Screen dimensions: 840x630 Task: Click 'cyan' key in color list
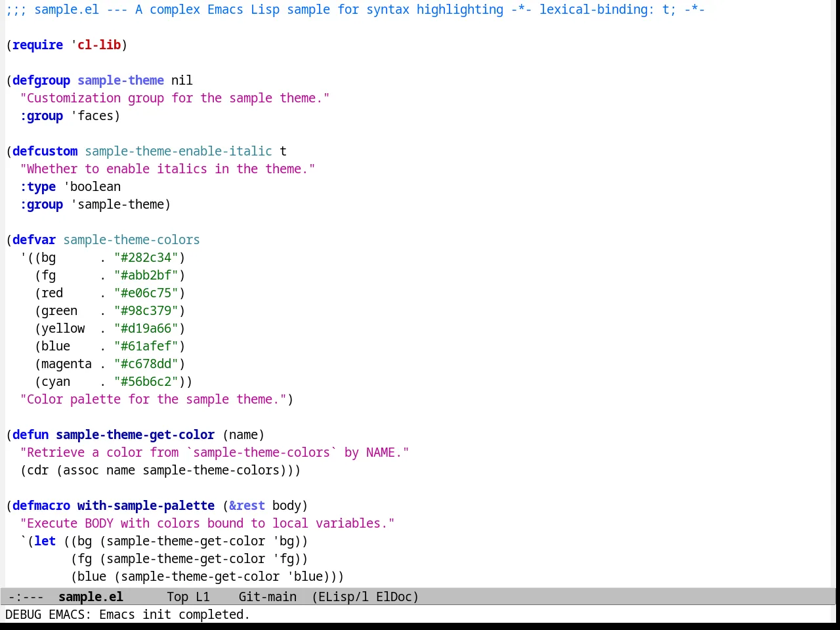coord(56,381)
